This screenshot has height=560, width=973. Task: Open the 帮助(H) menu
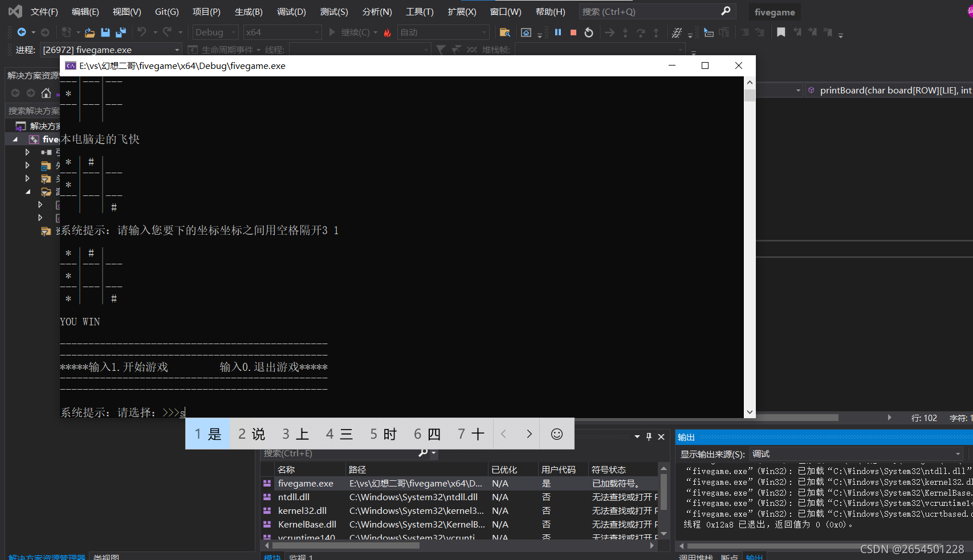coord(551,11)
